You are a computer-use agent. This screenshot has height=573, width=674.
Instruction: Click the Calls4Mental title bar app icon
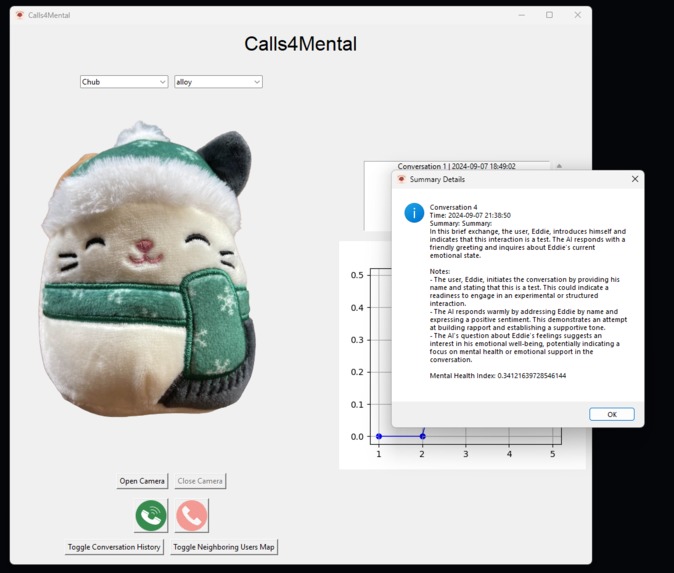[x=19, y=15]
